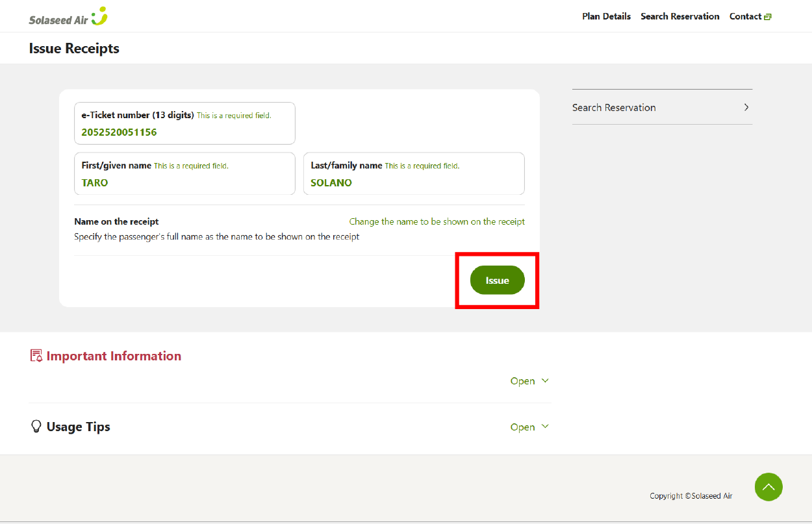This screenshot has width=812, height=524.
Task: Expand the Important Information section
Action: point(529,381)
